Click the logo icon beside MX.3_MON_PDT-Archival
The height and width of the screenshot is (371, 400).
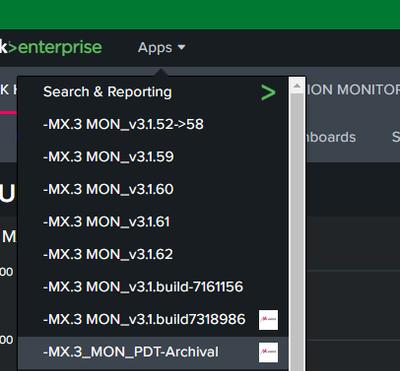[268, 352]
